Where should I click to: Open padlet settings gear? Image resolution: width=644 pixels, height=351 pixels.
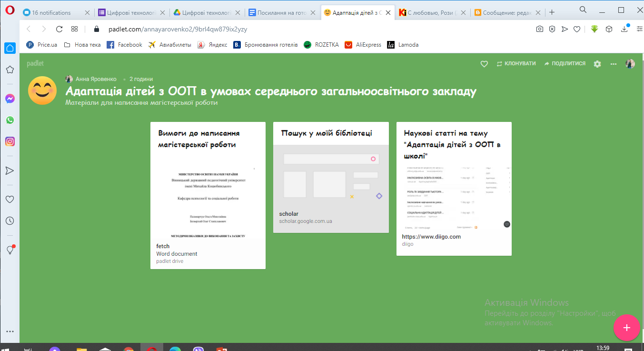(597, 64)
